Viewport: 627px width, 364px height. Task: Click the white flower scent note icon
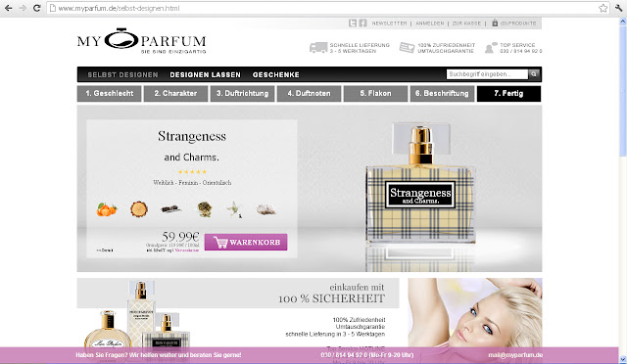pos(235,209)
